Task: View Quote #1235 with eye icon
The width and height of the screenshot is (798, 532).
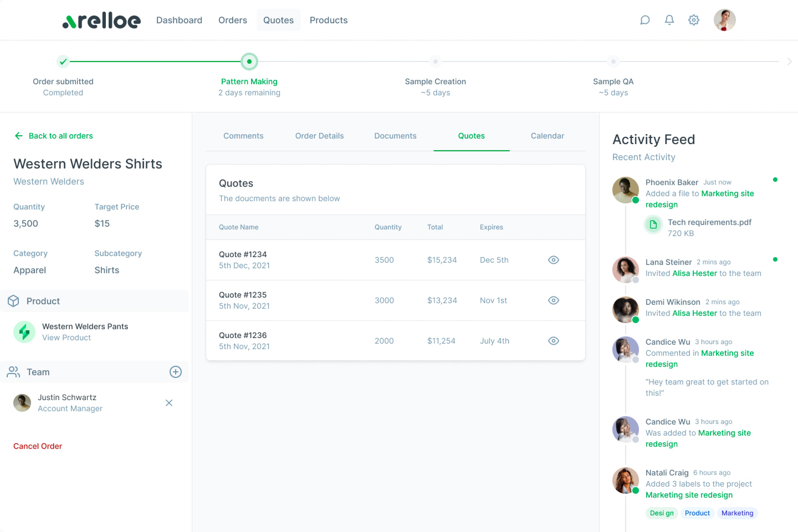Action: pyautogui.click(x=553, y=300)
